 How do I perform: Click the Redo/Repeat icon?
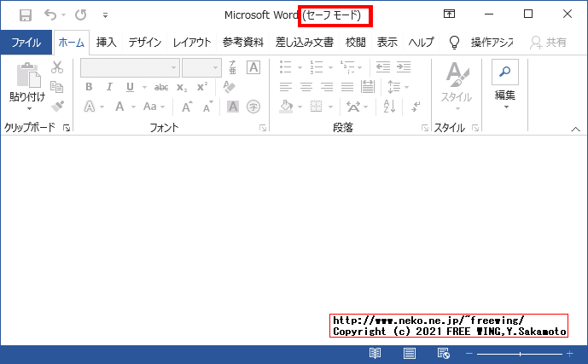(80, 15)
